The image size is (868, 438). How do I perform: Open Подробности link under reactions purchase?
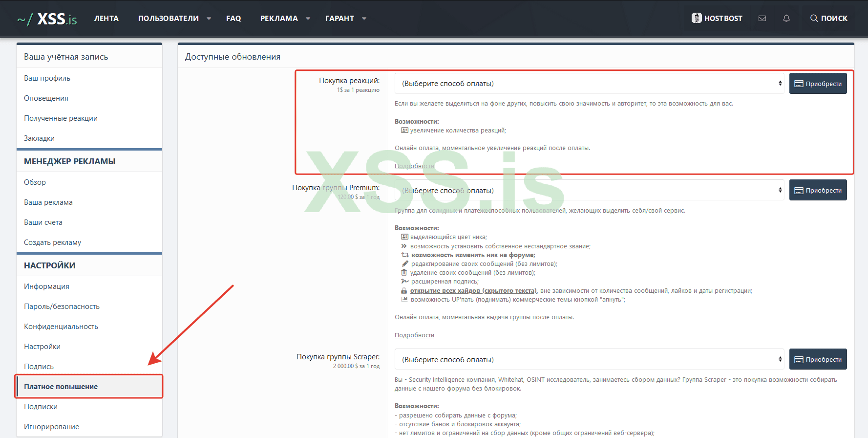414,166
